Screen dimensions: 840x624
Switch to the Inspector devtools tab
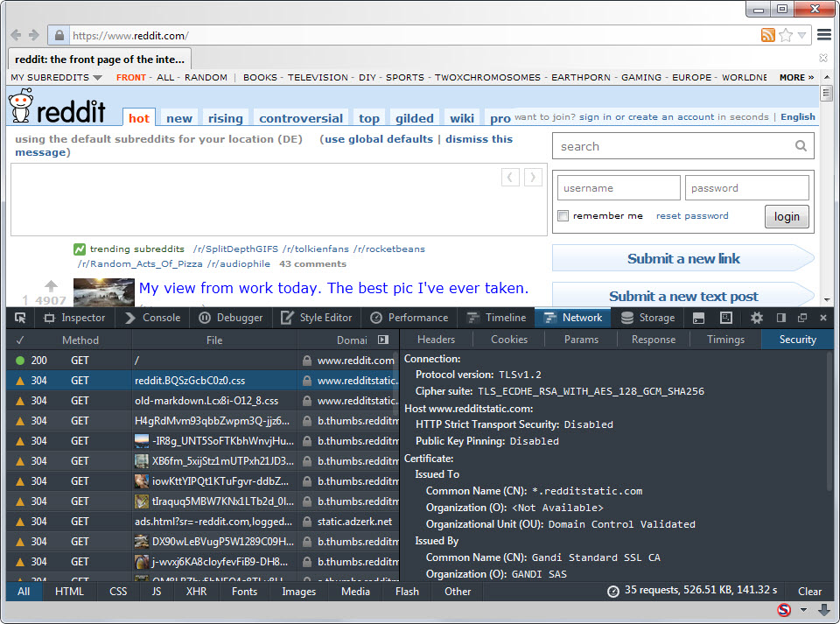click(74, 318)
